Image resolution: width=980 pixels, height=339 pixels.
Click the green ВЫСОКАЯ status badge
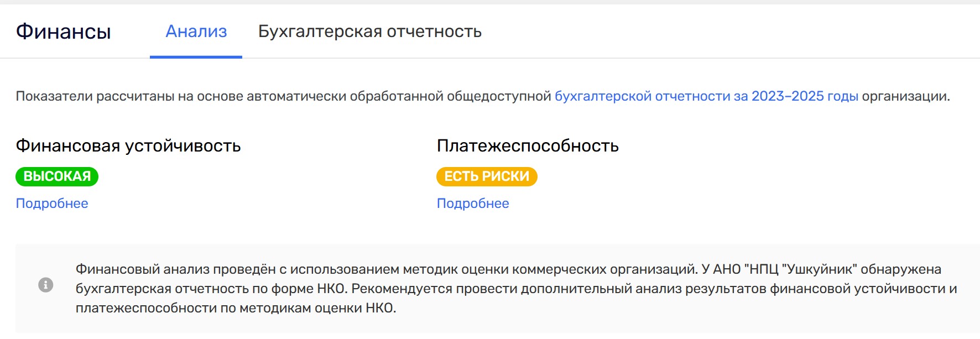tap(57, 176)
